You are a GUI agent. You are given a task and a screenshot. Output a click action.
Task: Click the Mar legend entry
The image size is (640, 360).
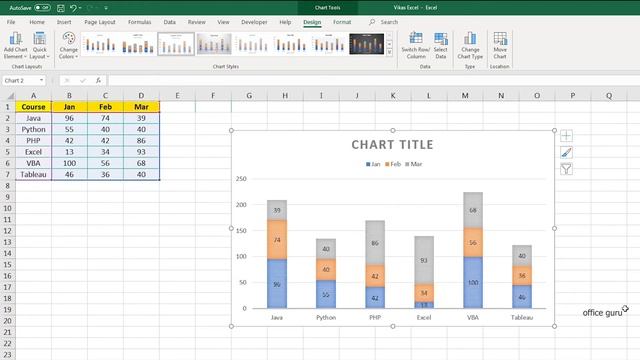pos(413,164)
